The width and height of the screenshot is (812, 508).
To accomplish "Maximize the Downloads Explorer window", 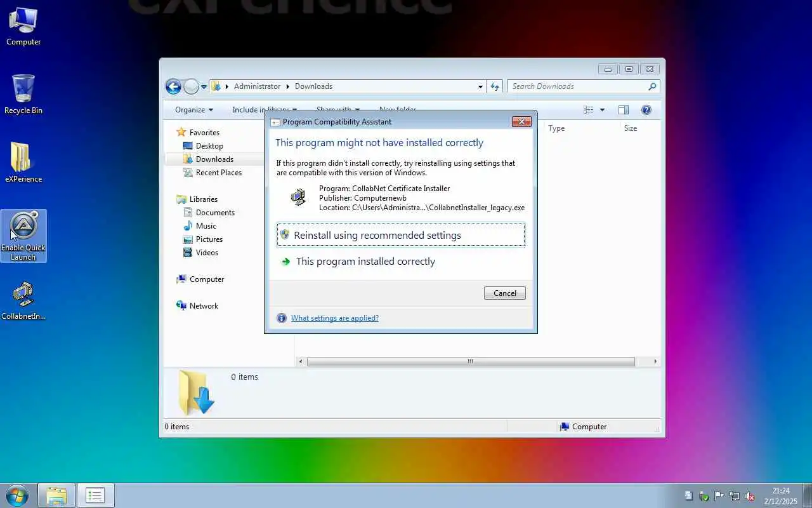I will pos(629,69).
